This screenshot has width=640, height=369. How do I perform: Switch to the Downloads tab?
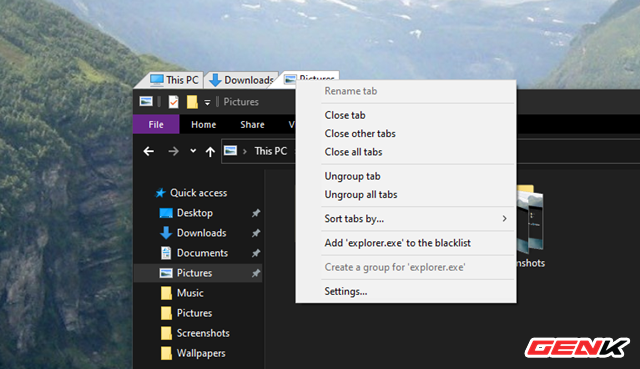click(x=241, y=80)
